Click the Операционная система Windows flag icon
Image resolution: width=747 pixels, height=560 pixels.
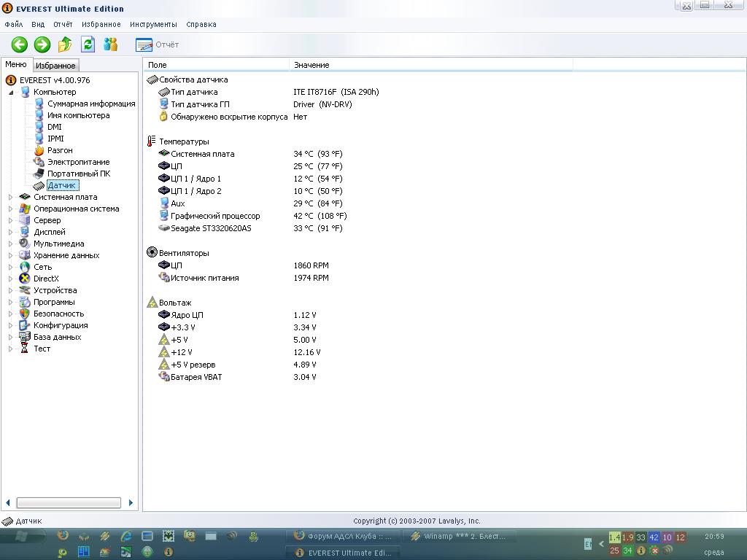pyautogui.click(x=25, y=209)
